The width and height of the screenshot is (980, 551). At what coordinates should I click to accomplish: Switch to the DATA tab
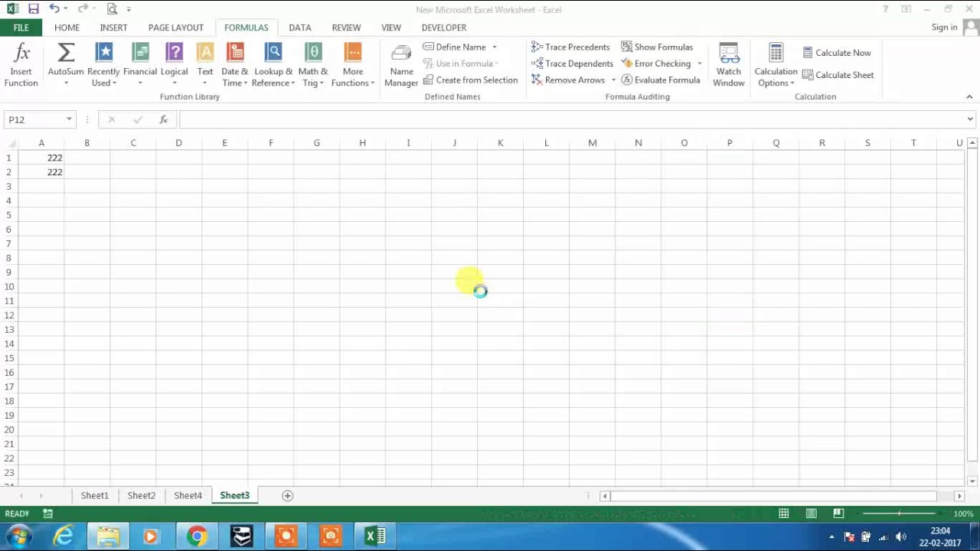(300, 28)
